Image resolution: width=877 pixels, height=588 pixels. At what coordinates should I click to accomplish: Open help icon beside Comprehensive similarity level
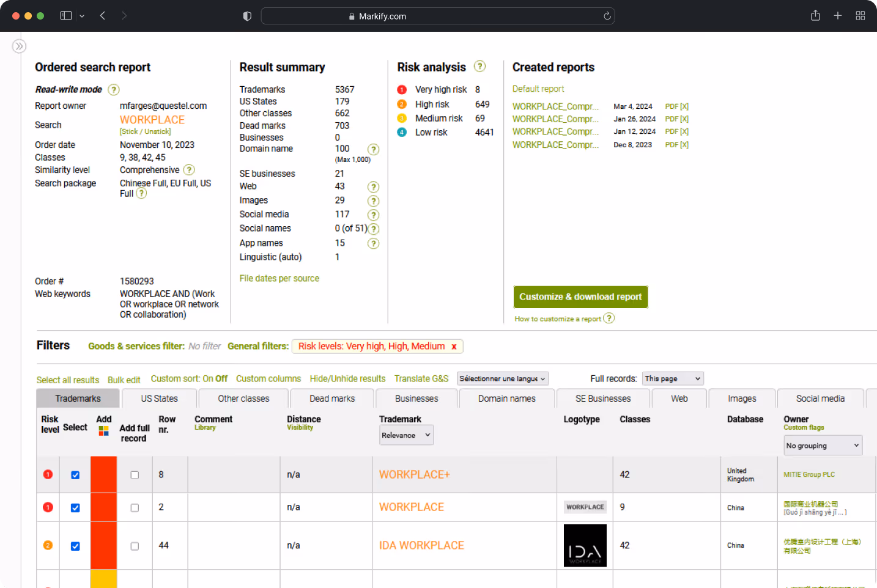point(189,170)
